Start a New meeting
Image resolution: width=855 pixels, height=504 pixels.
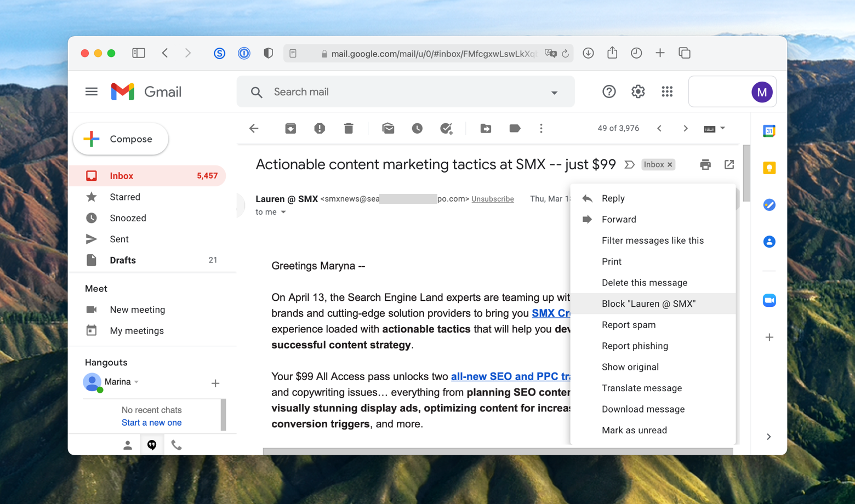(137, 310)
